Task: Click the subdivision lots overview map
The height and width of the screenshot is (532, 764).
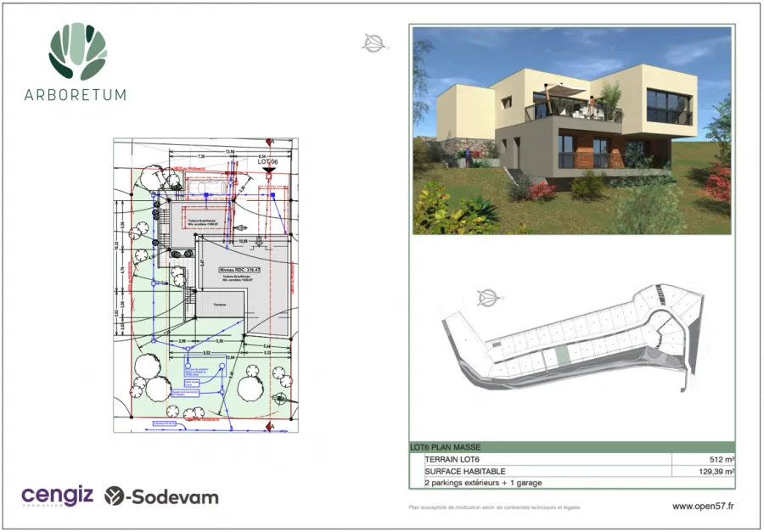Action: click(x=572, y=337)
